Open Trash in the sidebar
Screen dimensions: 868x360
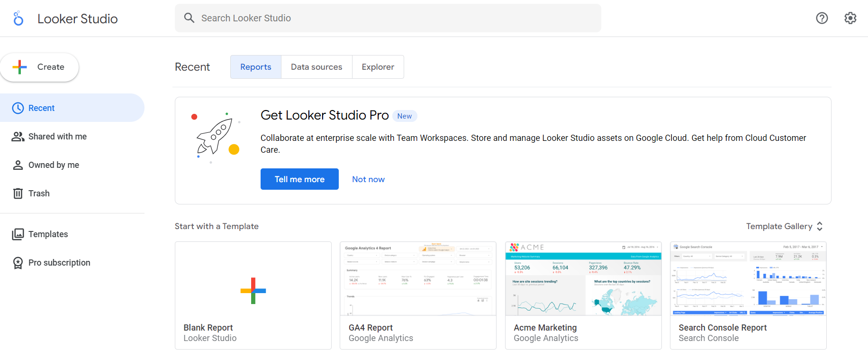(72, 194)
